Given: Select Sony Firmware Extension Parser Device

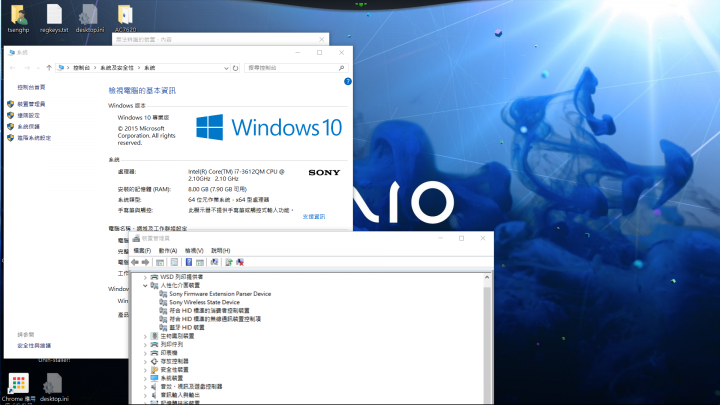Looking at the screenshot, I should [x=220, y=294].
